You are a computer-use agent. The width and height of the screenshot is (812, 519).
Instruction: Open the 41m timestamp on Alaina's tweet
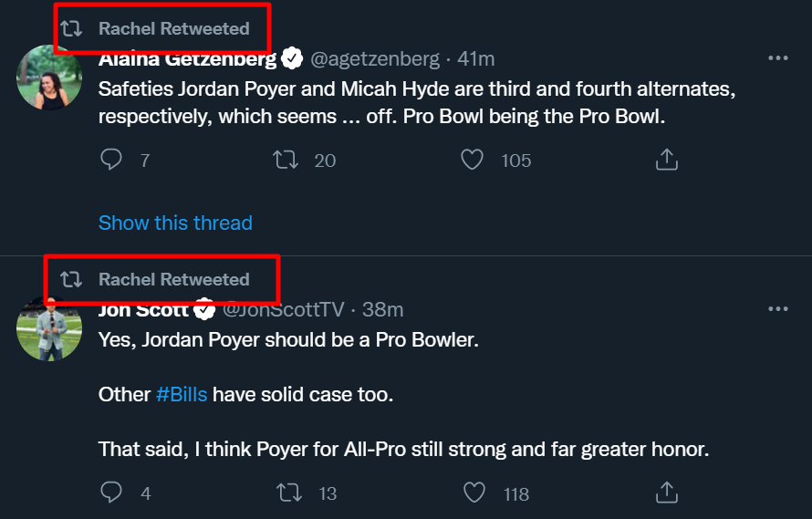tap(476, 59)
